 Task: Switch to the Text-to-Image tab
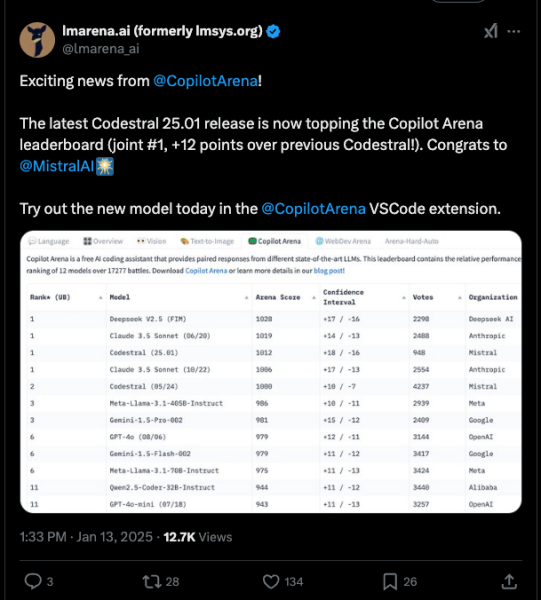point(207,241)
